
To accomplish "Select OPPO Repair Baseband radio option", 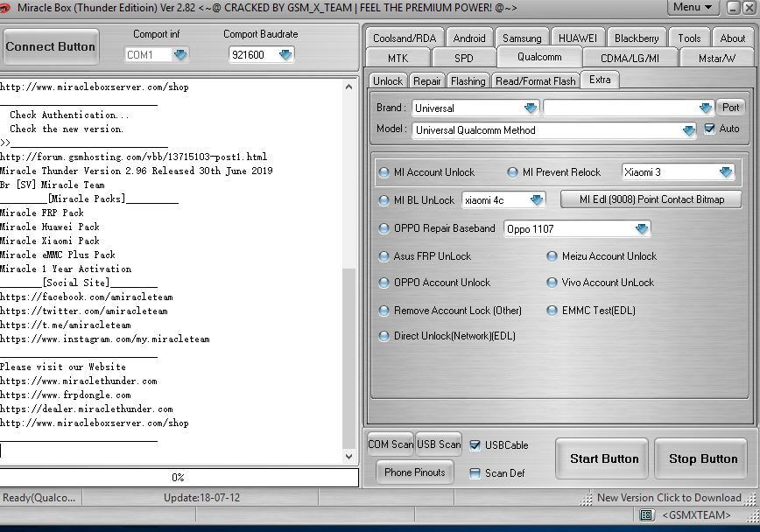I will (384, 228).
